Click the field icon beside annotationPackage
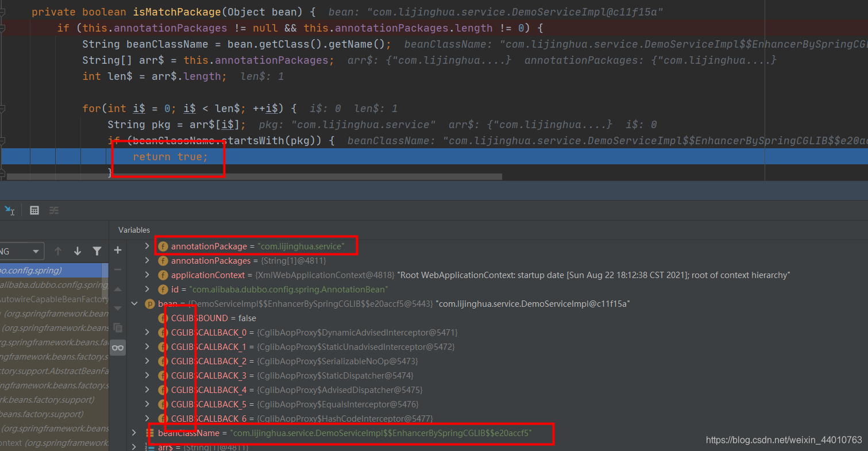 [163, 246]
